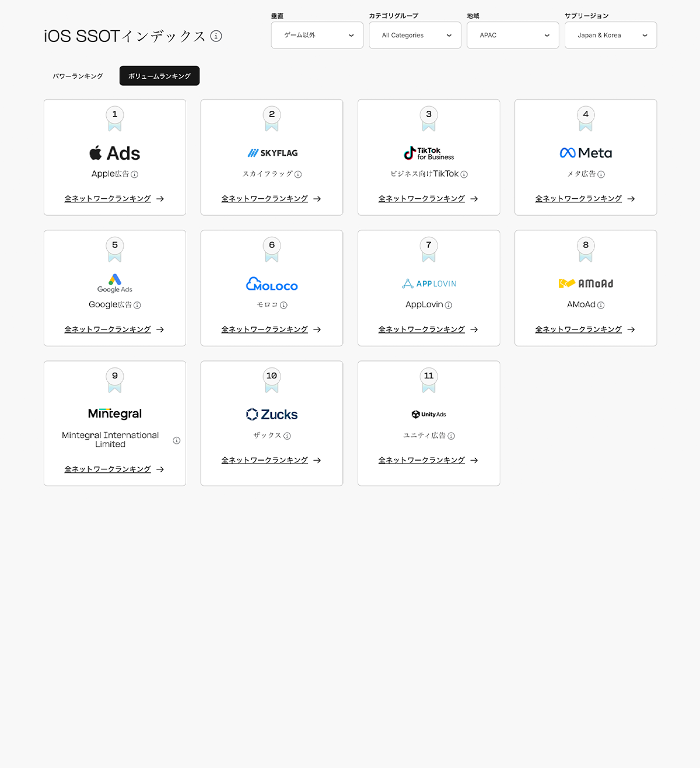The height and width of the screenshot is (768, 700).
Task: Click info icon next to スカイフラッグ
Action: (298, 174)
